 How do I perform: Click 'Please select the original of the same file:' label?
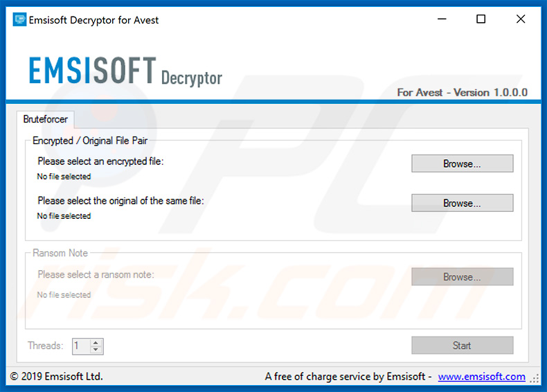pos(120,201)
